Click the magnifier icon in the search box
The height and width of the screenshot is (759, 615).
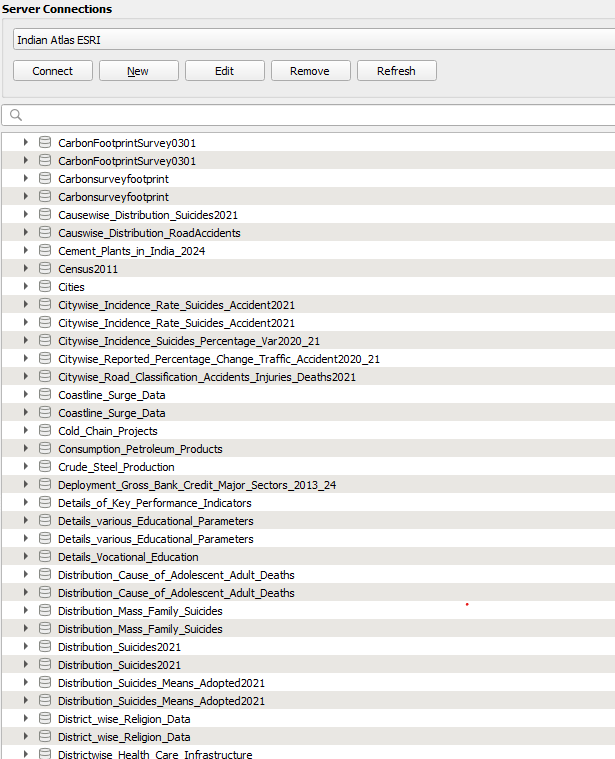pos(16,115)
